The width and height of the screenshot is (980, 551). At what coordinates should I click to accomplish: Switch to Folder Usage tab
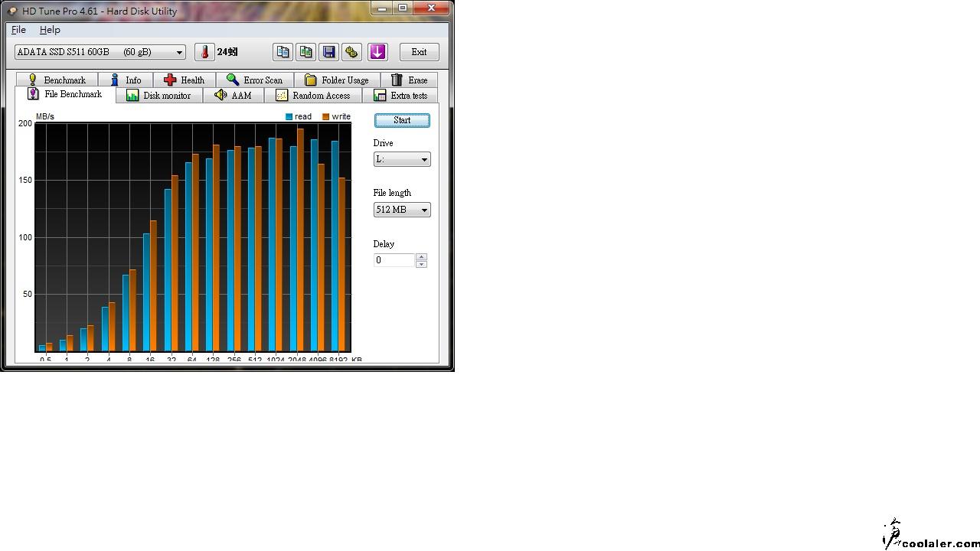pyautogui.click(x=337, y=80)
